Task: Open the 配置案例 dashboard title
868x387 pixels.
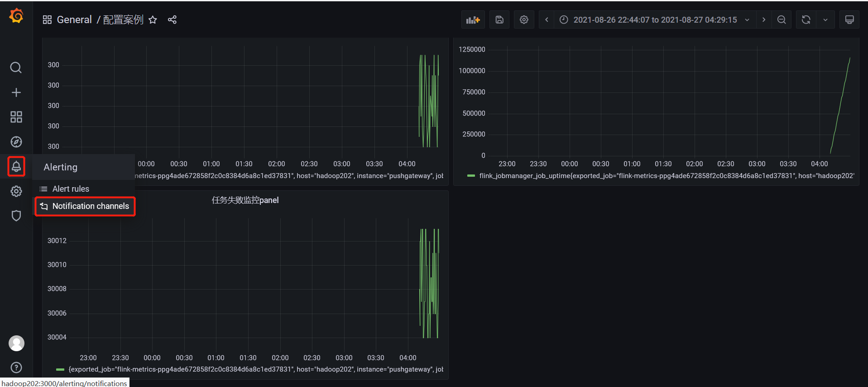Action: pos(123,19)
